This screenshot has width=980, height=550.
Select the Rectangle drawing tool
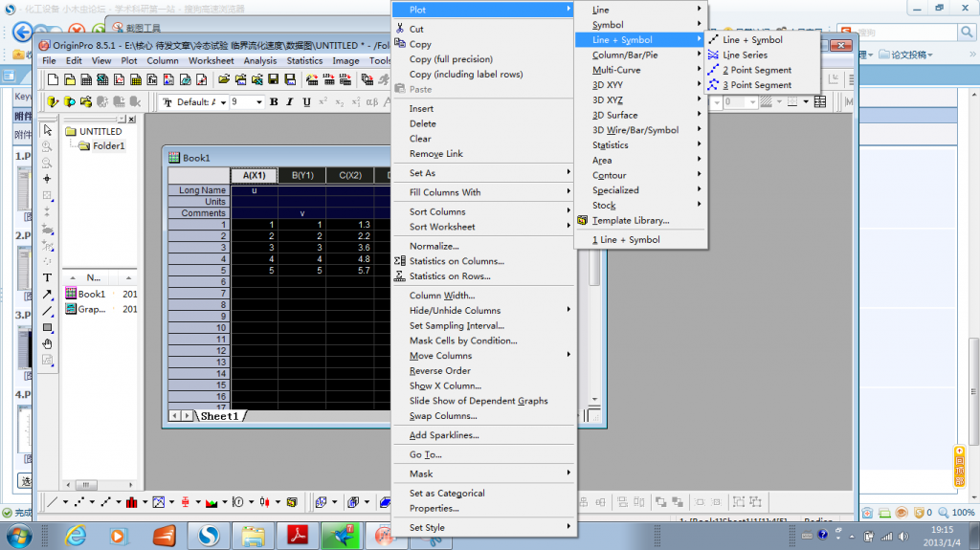pyautogui.click(x=47, y=327)
